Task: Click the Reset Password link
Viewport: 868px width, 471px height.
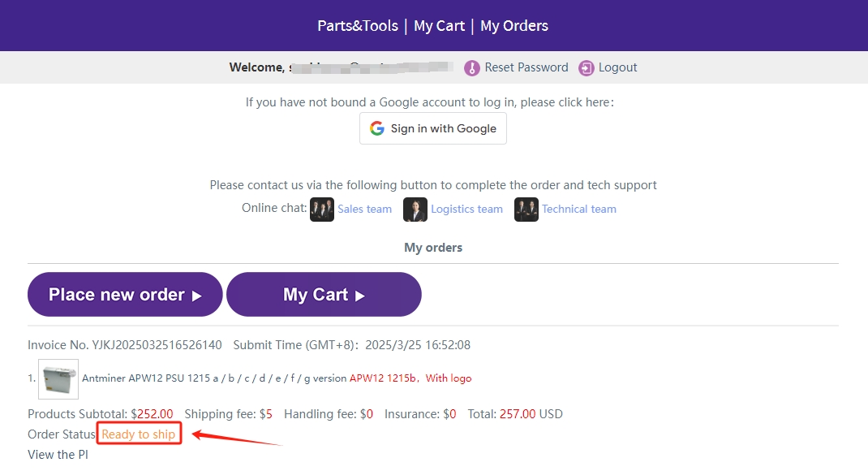Action: [526, 67]
